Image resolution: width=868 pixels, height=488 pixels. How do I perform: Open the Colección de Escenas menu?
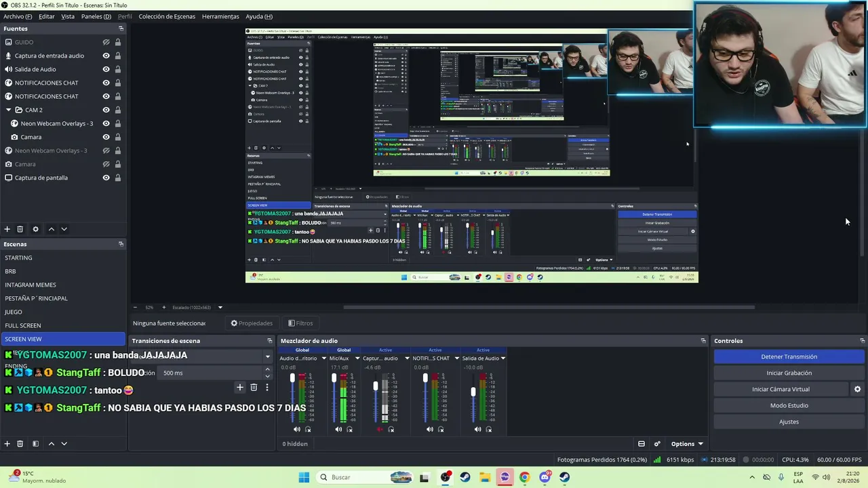click(167, 16)
